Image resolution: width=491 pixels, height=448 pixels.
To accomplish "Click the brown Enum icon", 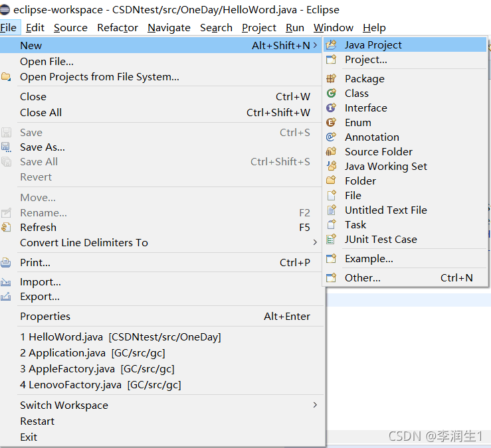I will click(x=331, y=122).
